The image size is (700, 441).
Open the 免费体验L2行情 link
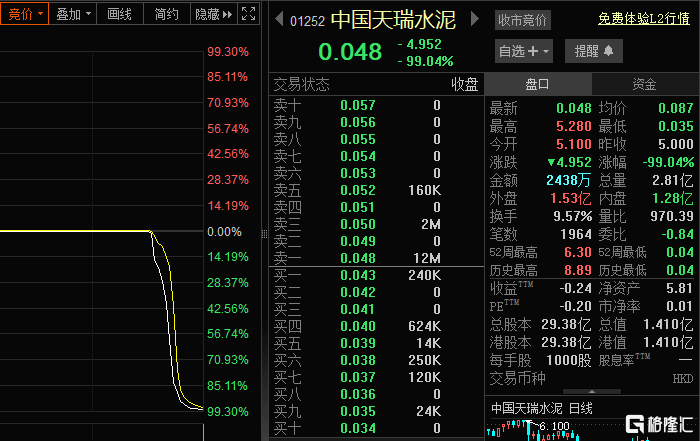(643, 18)
